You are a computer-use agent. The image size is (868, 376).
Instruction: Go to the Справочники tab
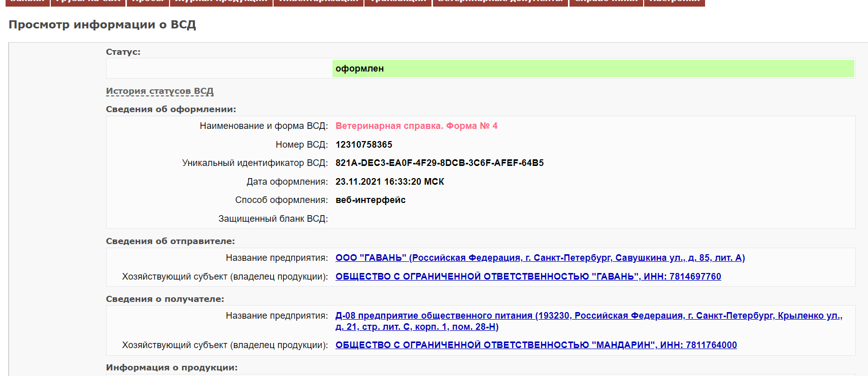pyautogui.click(x=606, y=2)
